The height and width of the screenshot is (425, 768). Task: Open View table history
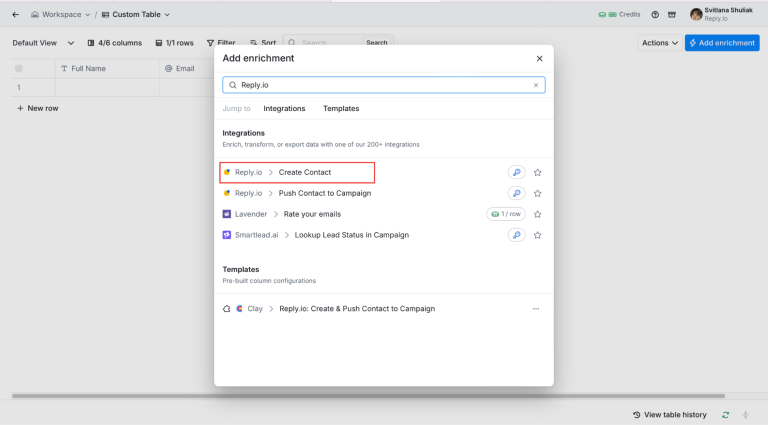(x=670, y=415)
